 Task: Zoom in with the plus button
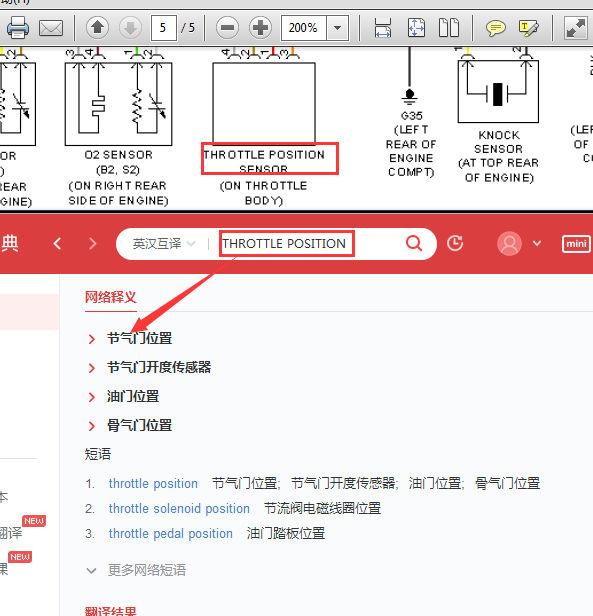260,28
